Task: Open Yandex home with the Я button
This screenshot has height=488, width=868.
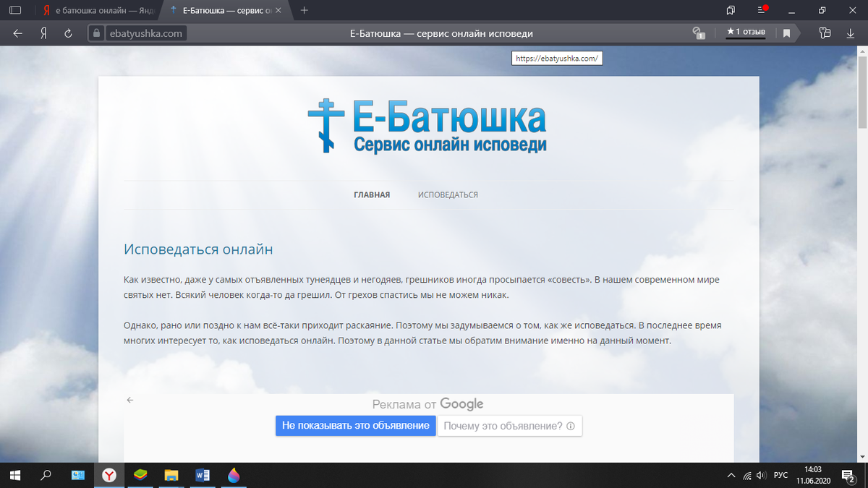Action: [x=44, y=33]
